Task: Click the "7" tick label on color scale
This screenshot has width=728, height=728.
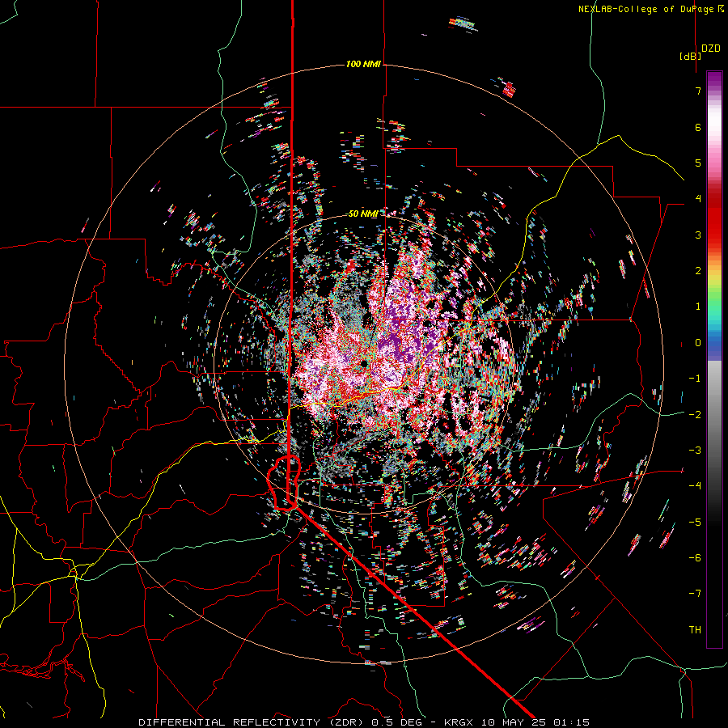Action: (698, 91)
